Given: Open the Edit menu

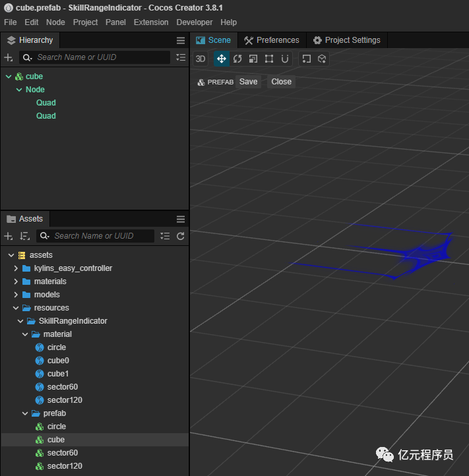Looking at the screenshot, I should point(32,22).
